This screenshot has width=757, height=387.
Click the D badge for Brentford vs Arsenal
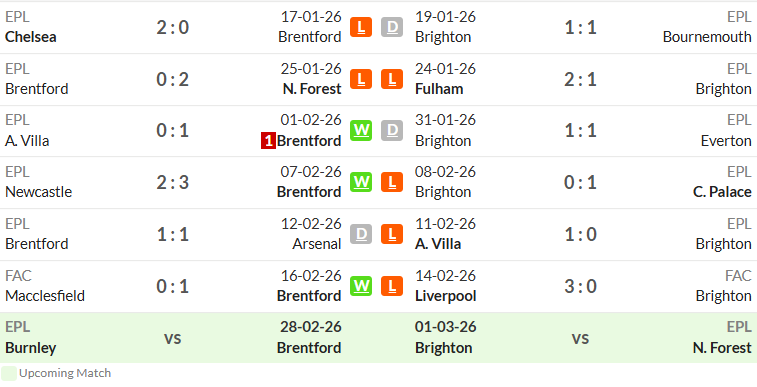pyautogui.click(x=361, y=234)
